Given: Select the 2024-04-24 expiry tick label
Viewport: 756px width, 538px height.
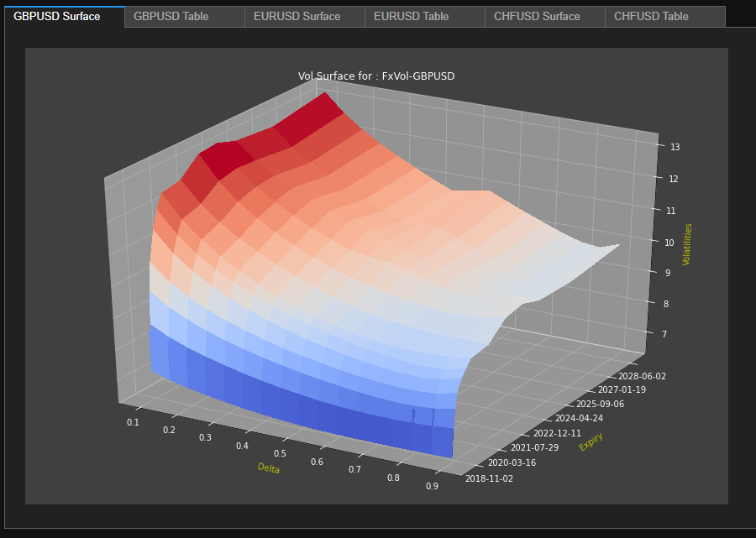Looking at the screenshot, I should click(580, 418).
